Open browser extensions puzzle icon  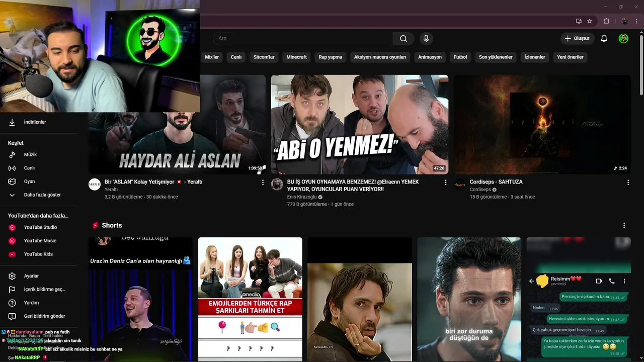[x=607, y=21]
